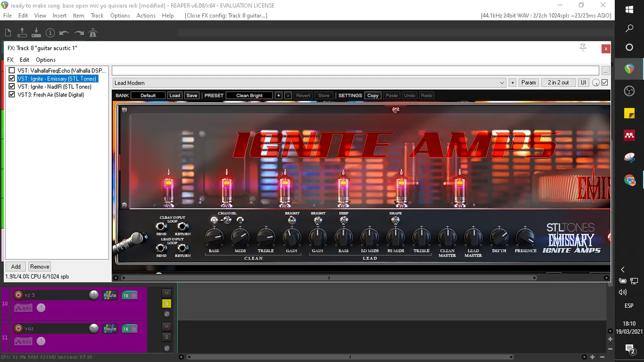Open FX chain for track vz 3
Viewport: 644px width, 362px height.
pos(126,295)
